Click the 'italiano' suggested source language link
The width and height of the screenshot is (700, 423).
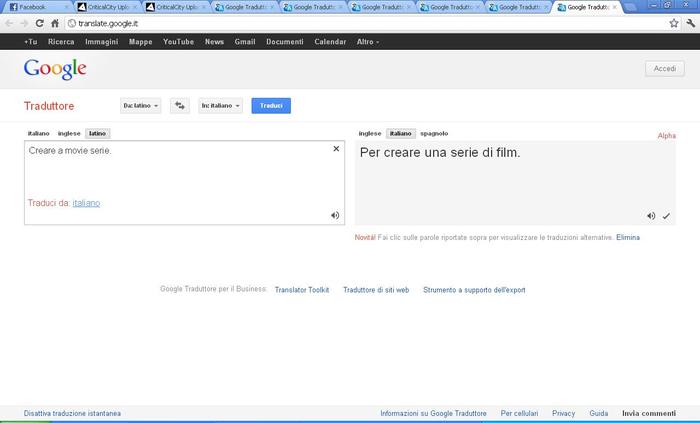click(86, 203)
